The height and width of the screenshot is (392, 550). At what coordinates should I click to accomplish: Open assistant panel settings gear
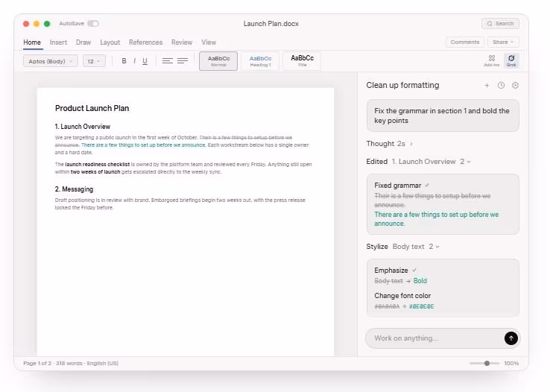click(515, 85)
